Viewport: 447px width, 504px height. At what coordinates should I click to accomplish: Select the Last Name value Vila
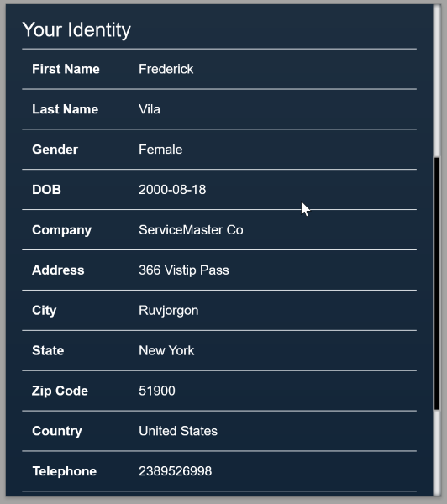(x=150, y=109)
